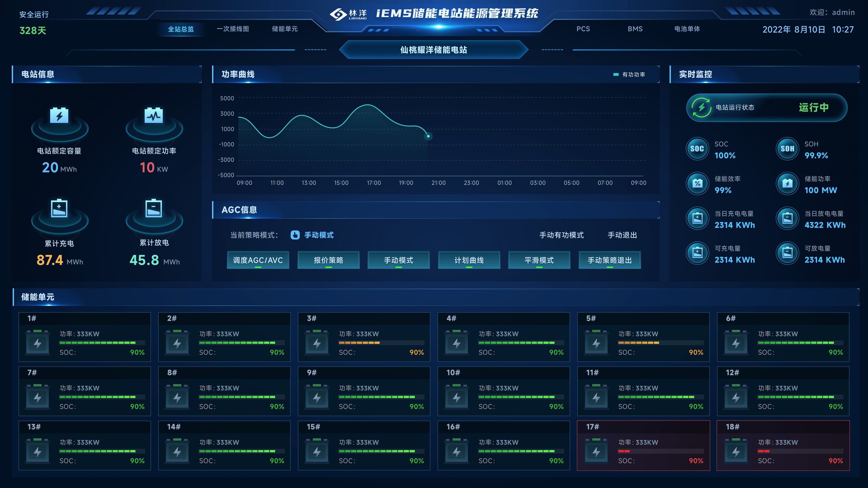Open the 一次接线图 tab
This screenshot has width=868, height=488.
pyautogui.click(x=233, y=29)
